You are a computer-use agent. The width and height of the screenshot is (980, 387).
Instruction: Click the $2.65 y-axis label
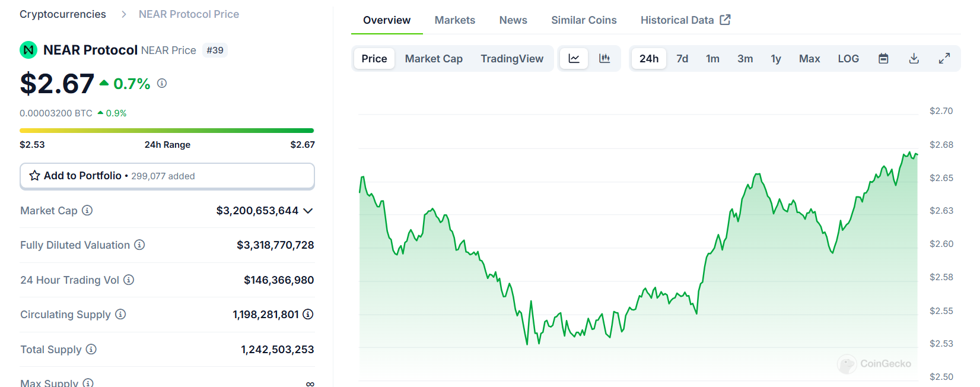pos(941,178)
